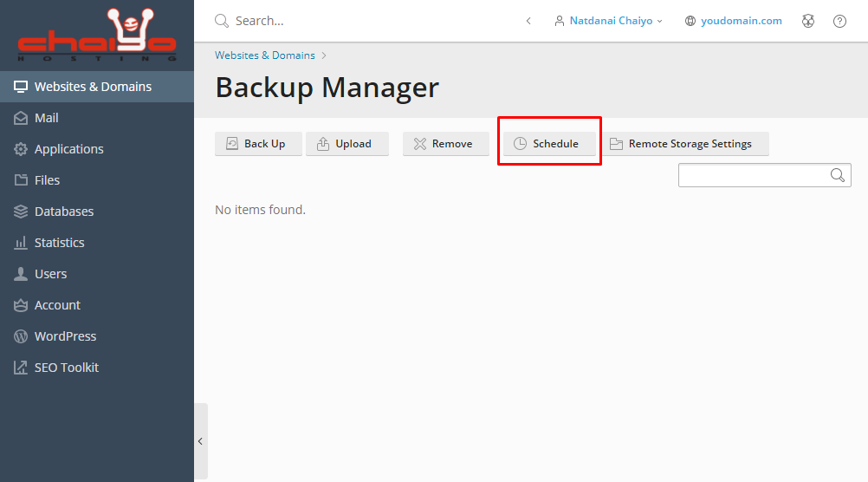Click the Remove button
The image size is (868, 482).
pos(445,144)
